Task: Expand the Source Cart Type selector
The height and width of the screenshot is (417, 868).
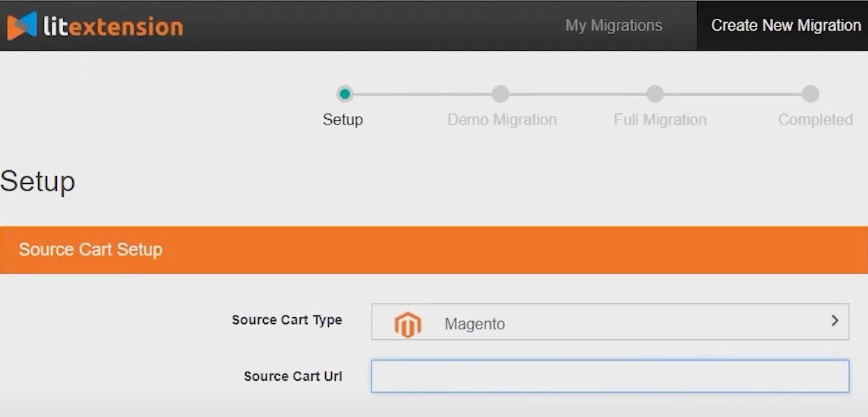Action: click(610, 321)
